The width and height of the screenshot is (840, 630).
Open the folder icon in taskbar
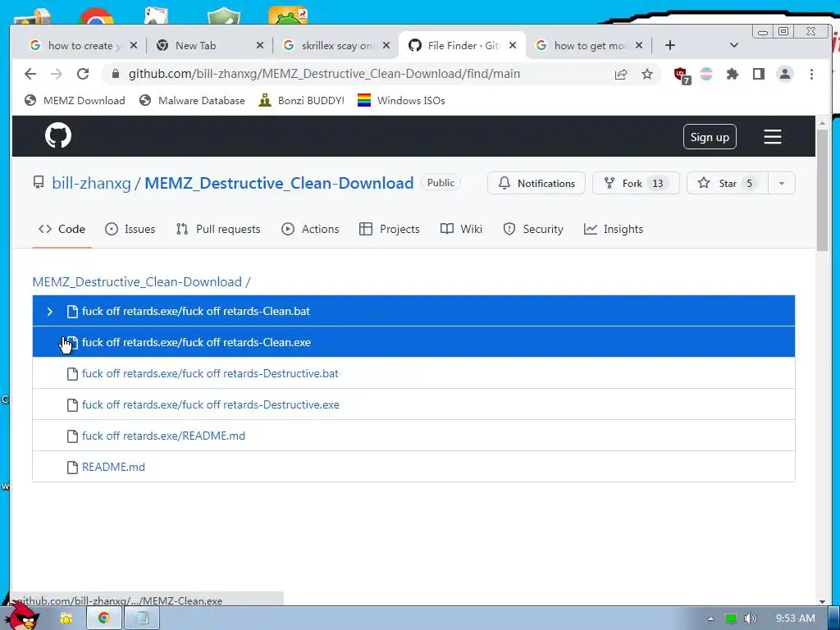pos(66,619)
